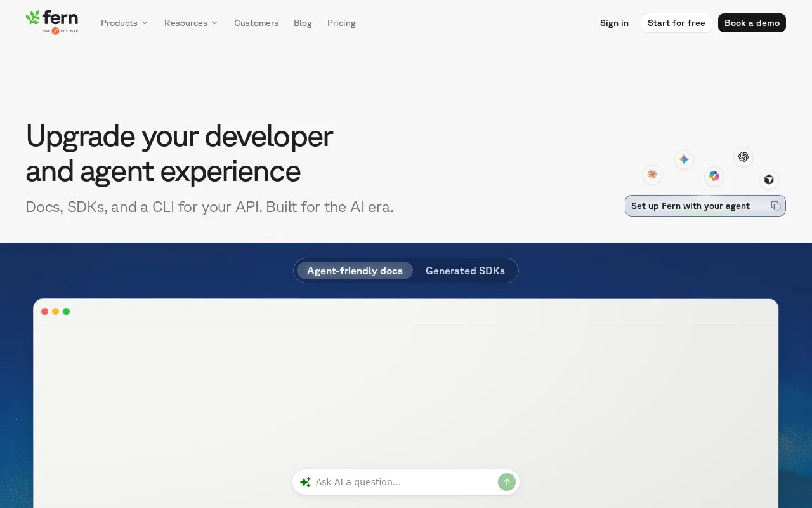Copy the Set up Fern agent prompt
Image resolution: width=812 pixels, height=508 pixels.
pyautogui.click(x=776, y=206)
